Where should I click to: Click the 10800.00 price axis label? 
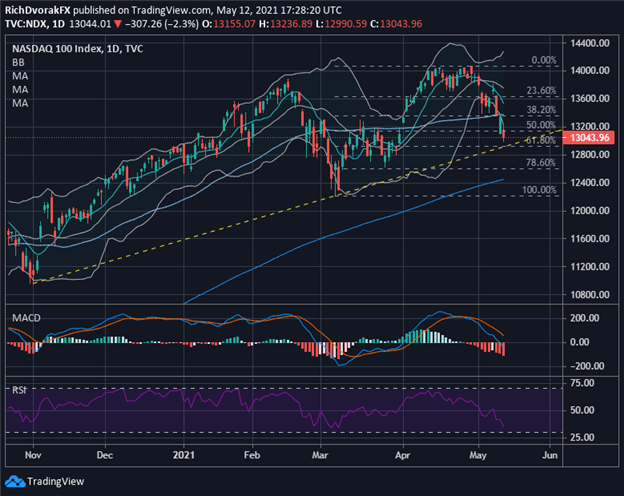pos(590,295)
